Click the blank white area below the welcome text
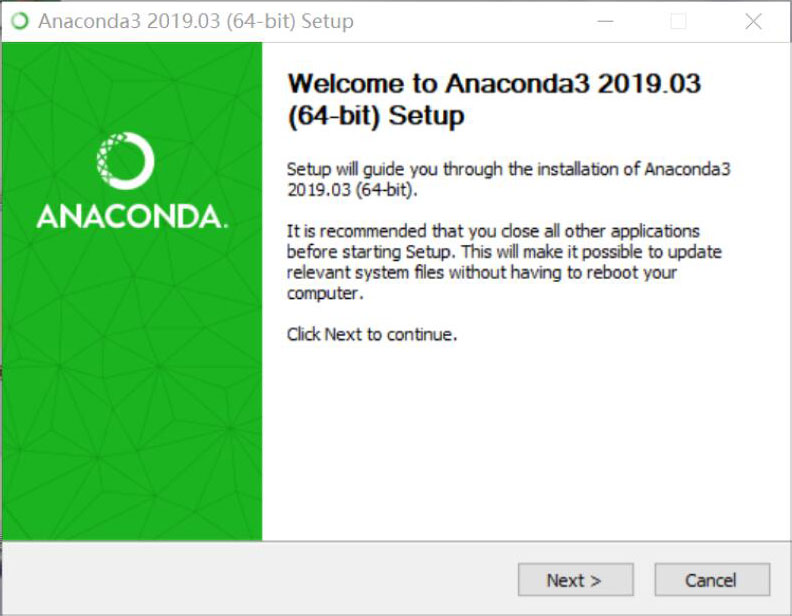Viewport: 792px width, 616px height. tap(525, 440)
